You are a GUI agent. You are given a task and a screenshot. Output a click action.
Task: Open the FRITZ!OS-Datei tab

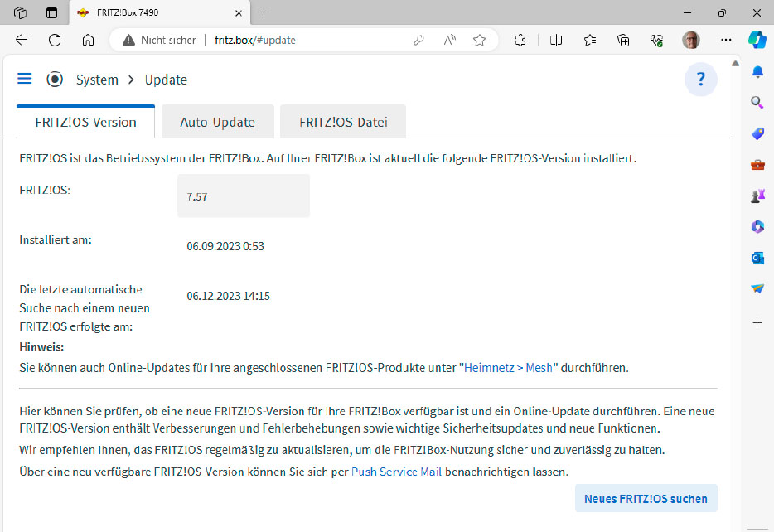342,120
